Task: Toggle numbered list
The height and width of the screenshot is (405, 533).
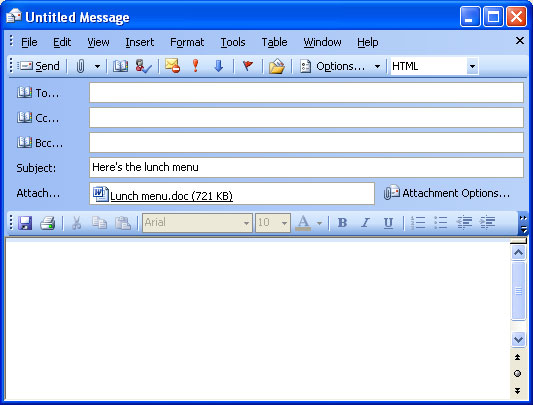Action: click(418, 223)
